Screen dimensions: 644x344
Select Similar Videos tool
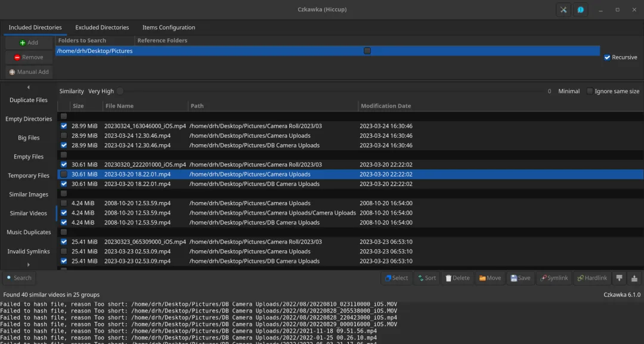point(29,213)
